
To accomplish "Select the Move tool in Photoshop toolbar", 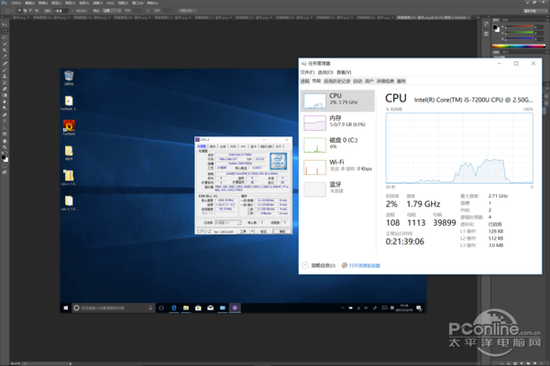I will pos(5,25).
